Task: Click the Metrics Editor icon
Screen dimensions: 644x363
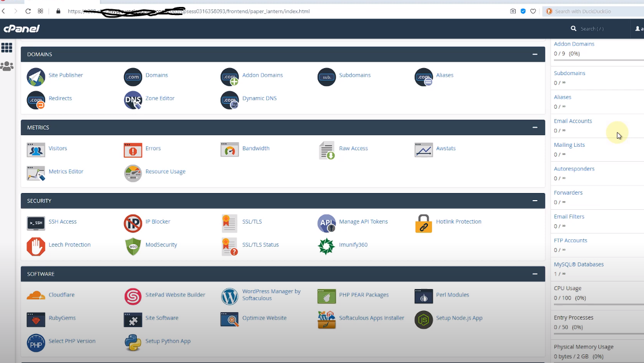Action: (36, 173)
